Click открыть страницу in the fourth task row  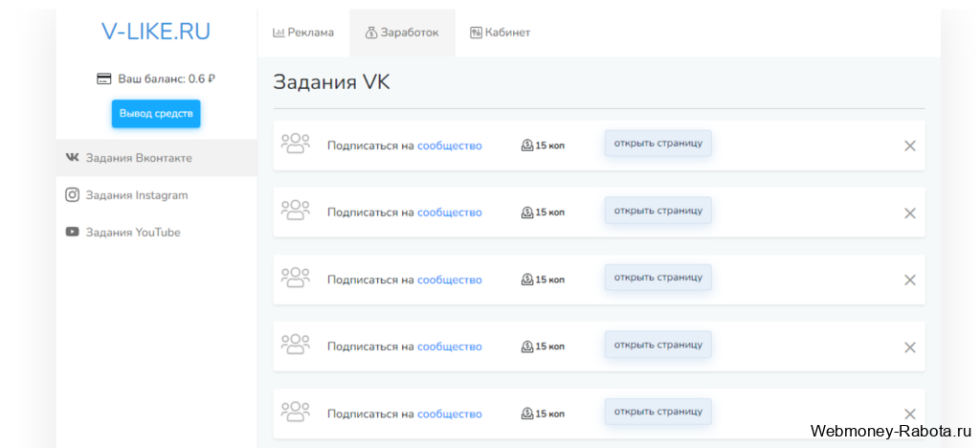coord(658,345)
